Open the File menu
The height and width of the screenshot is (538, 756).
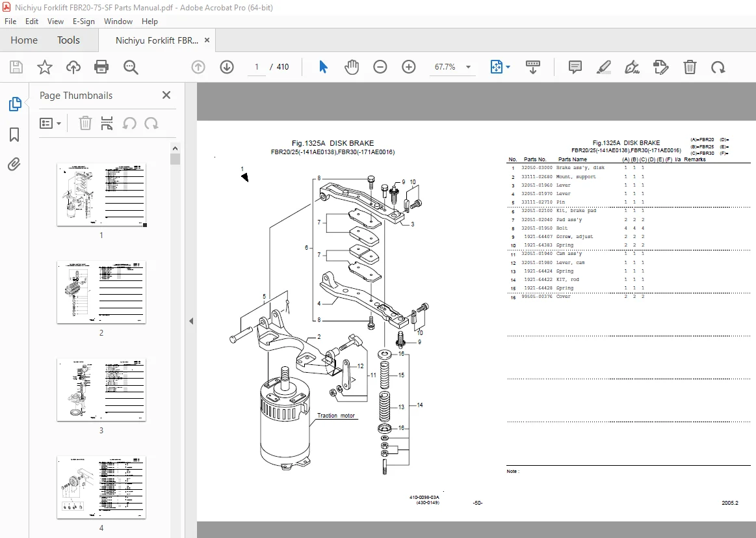(x=10, y=21)
